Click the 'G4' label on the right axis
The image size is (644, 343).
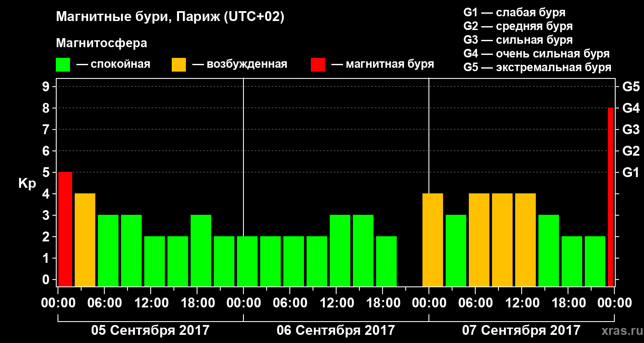pos(631,108)
